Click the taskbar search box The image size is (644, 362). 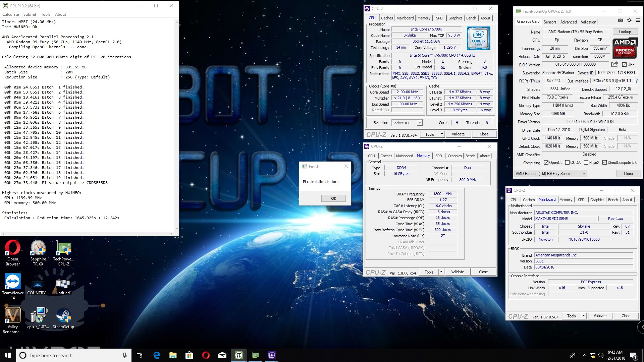pyautogui.click(x=74, y=355)
